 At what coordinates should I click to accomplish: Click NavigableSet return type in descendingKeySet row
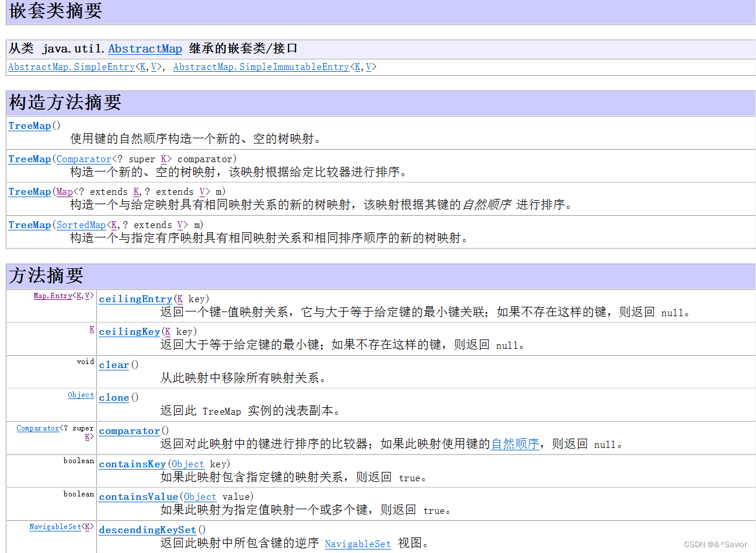click(x=55, y=527)
